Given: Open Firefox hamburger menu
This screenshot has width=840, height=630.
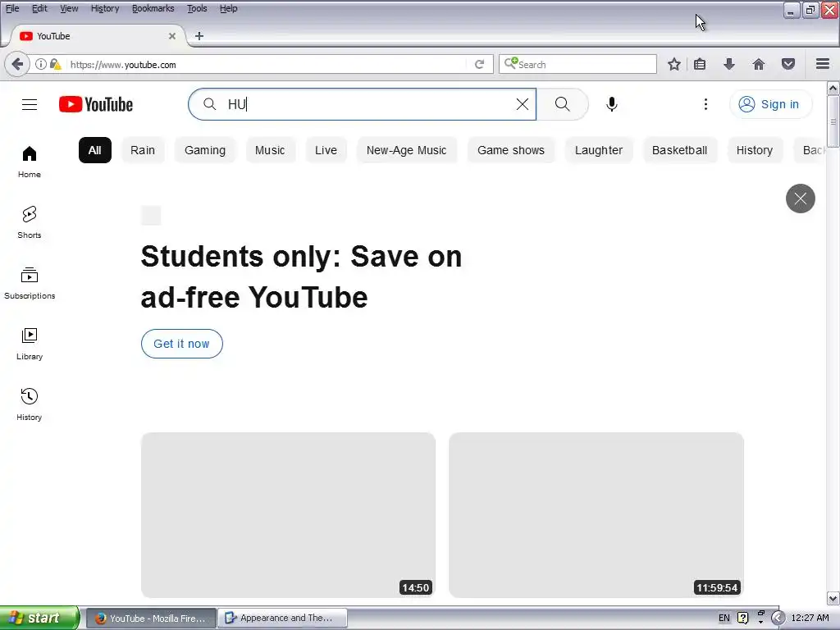Looking at the screenshot, I should 823,64.
